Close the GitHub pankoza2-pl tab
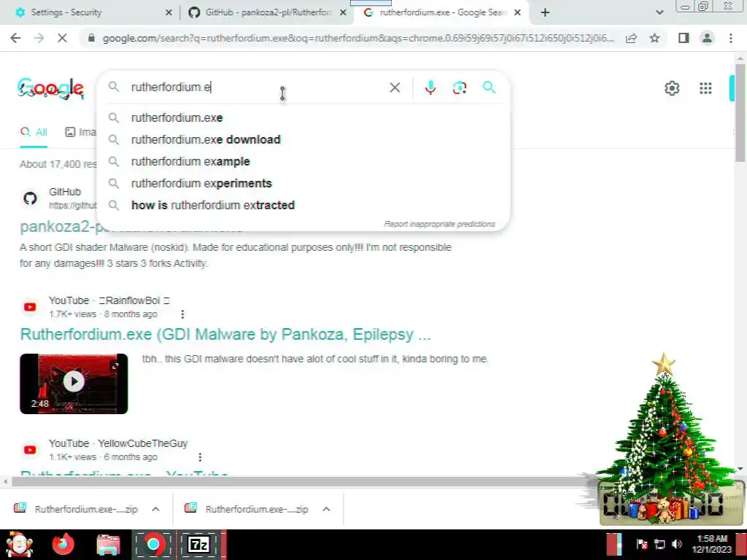Viewport: 747px width, 560px height. coord(343,13)
